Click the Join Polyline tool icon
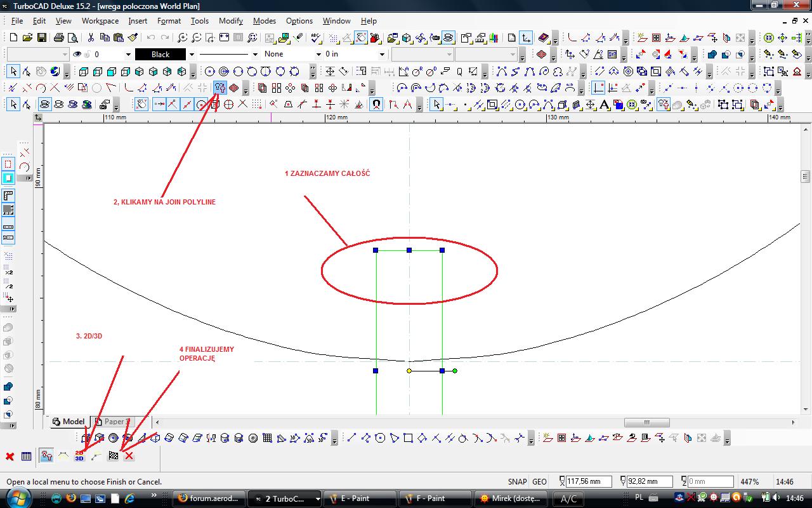 coord(220,88)
